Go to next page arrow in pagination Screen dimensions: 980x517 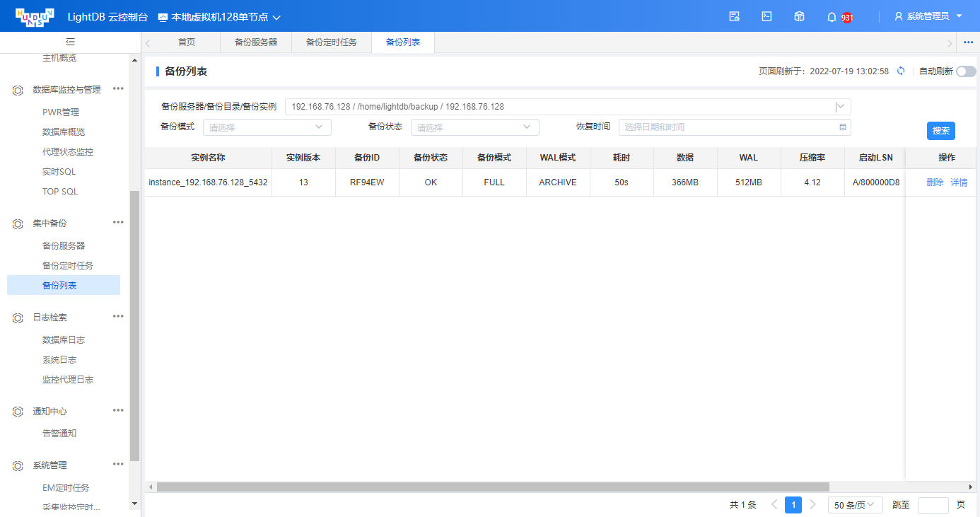click(812, 505)
